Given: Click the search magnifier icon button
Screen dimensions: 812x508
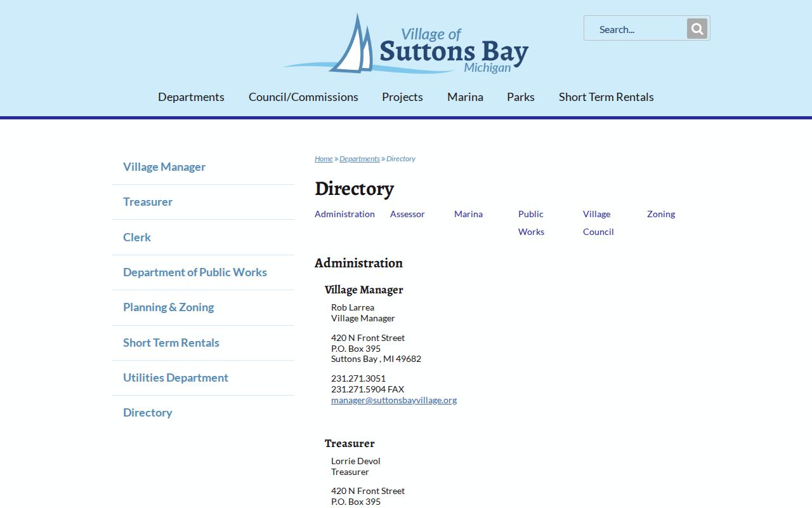Looking at the screenshot, I should 697,29.
